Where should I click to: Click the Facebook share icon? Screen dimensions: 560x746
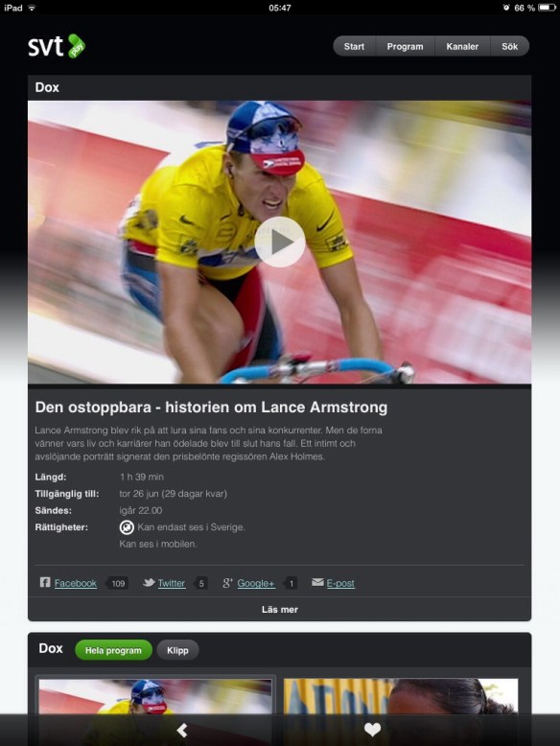click(45, 582)
